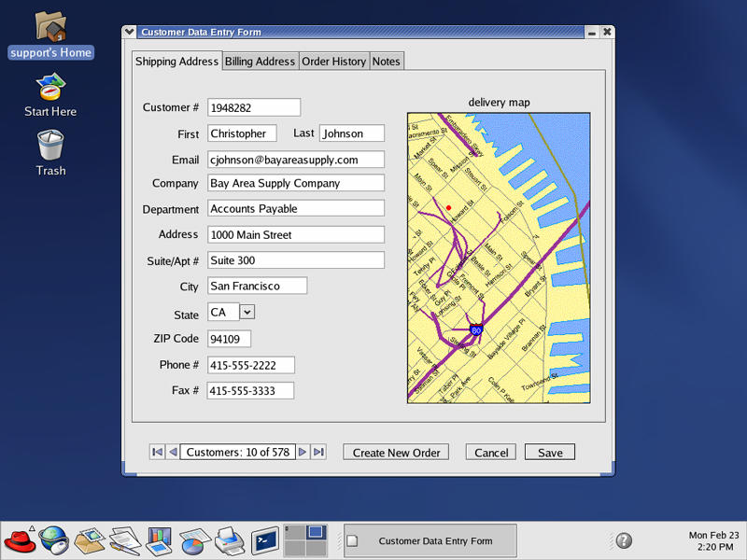Click the Email input field
The width and height of the screenshot is (747, 560).
pos(296,160)
